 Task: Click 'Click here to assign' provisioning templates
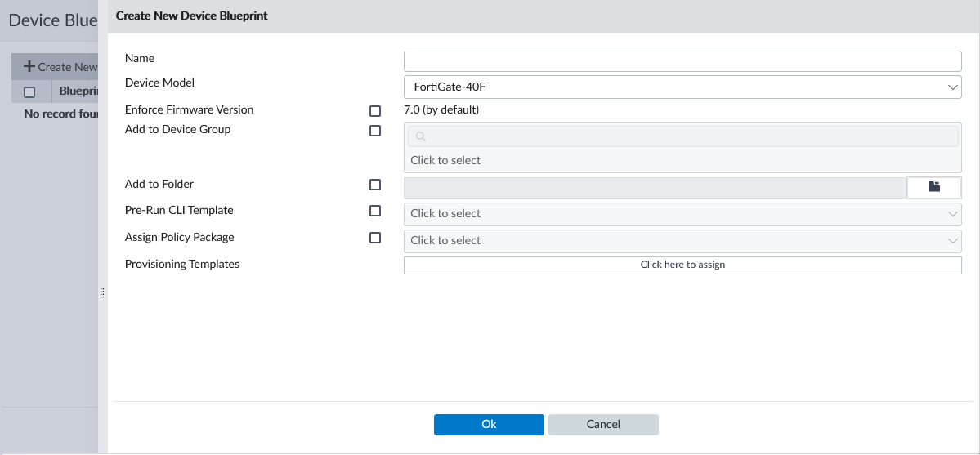click(x=682, y=265)
